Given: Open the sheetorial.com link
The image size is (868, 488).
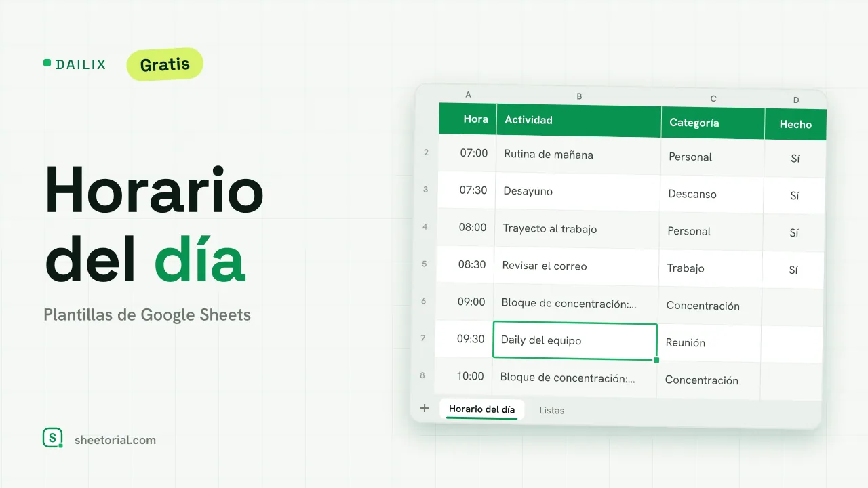Looking at the screenshot, I should coord(115,440).
